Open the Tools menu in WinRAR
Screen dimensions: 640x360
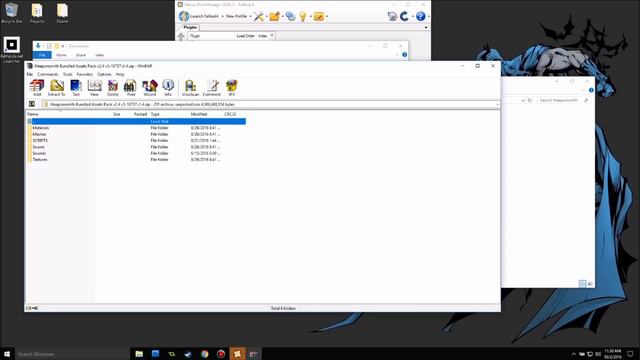(67, 74)
